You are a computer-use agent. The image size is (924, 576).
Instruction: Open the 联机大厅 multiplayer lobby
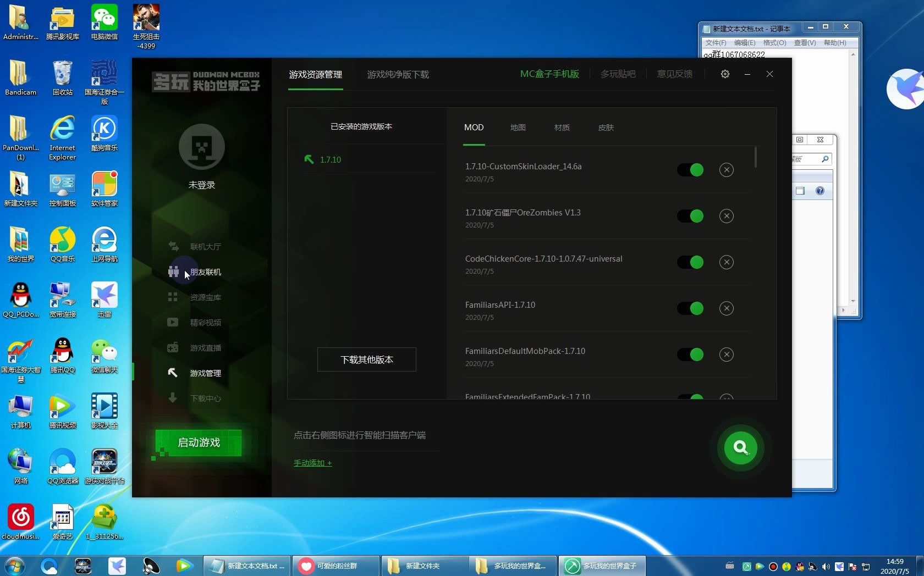(205, 246)
